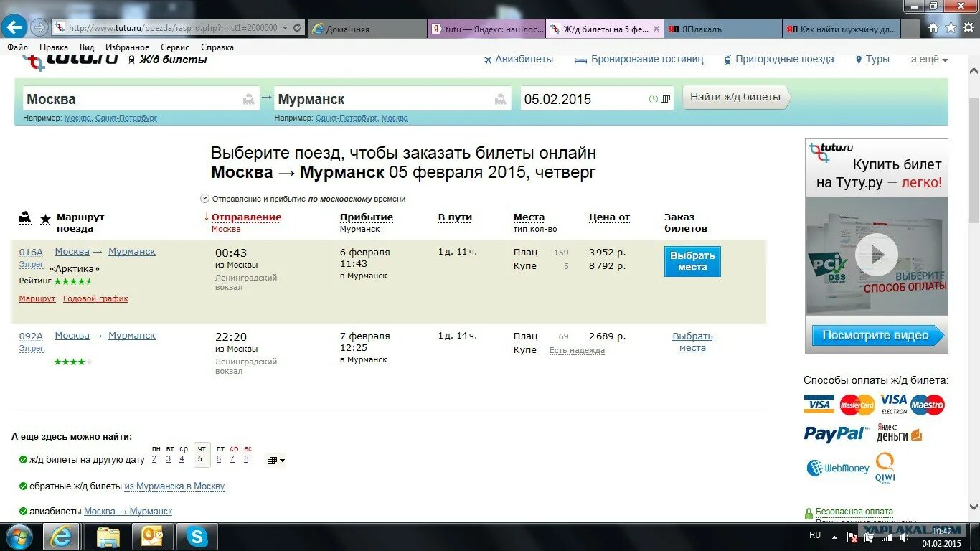Open the 'Туры' link
The image size is (980, 551).
click(x=877, y=60)
